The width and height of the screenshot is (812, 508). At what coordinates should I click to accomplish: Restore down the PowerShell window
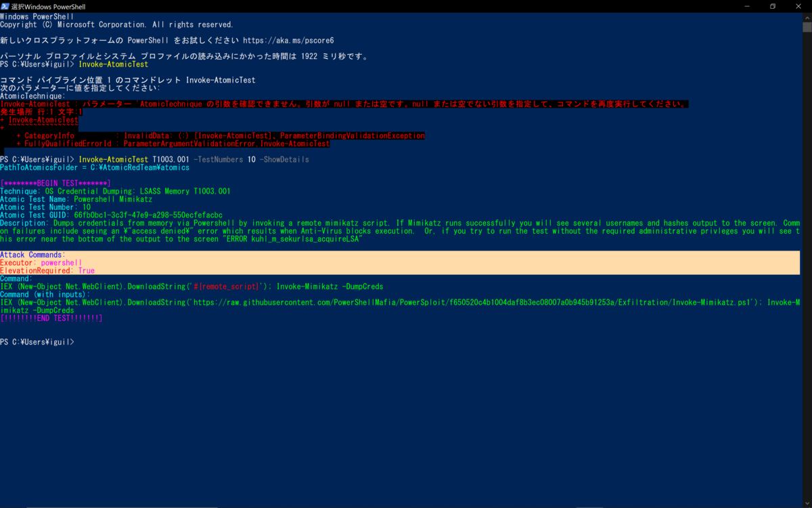click(772, 5)
